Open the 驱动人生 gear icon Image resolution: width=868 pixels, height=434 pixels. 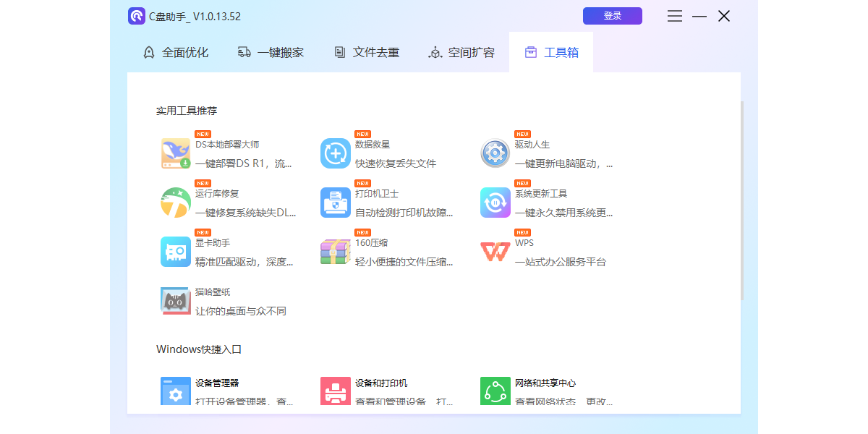(495, 153)
